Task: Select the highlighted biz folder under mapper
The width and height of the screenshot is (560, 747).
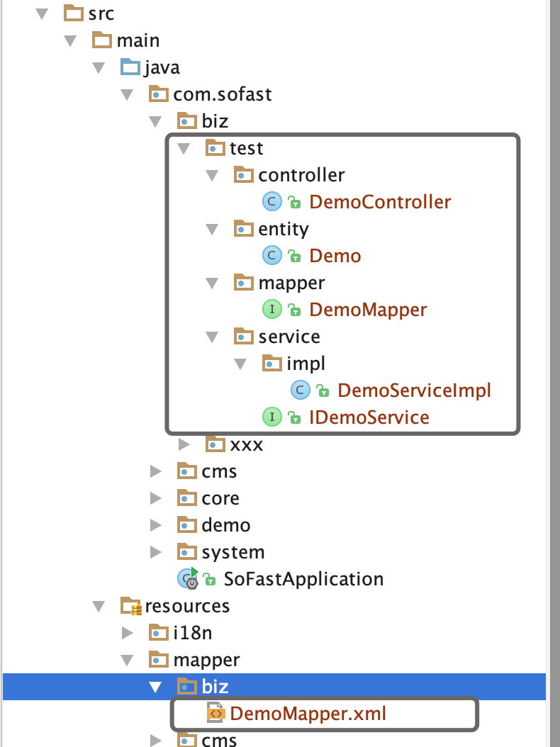Action: point(215,687)
